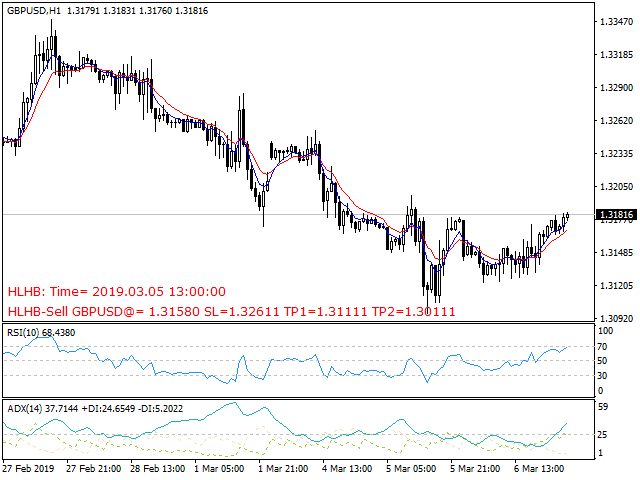Click the 5 Mar 05:00 time label
This screenshot has height=480, width=640.
(411, 469)
